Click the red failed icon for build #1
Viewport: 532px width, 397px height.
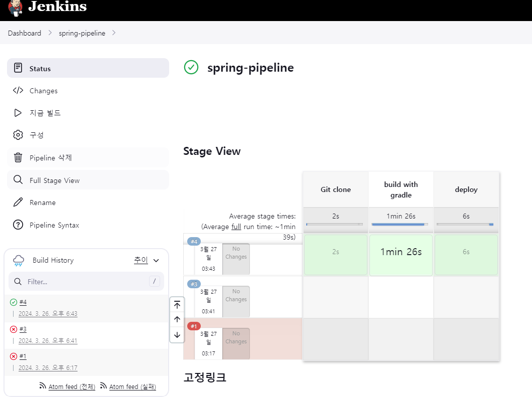(x=14, y=356)
